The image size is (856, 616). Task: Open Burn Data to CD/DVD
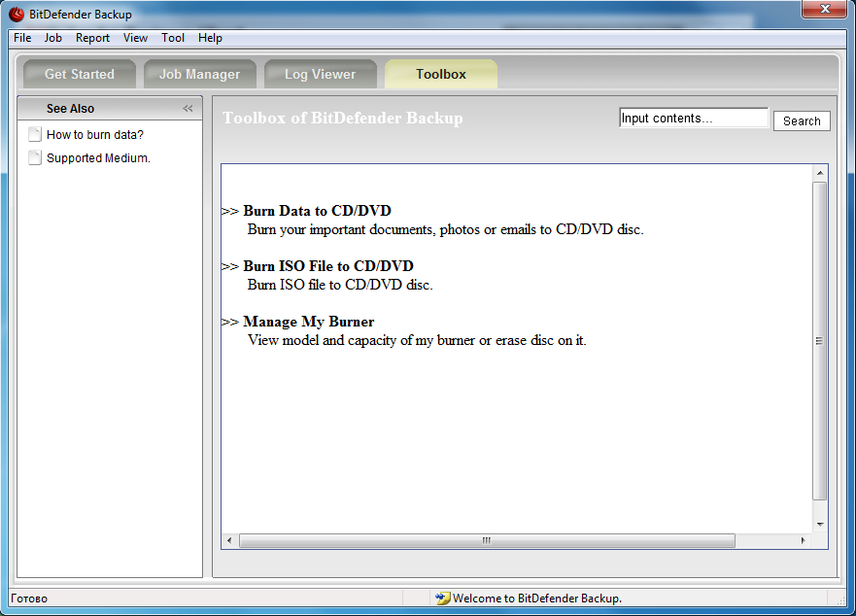tap(317, 210)
